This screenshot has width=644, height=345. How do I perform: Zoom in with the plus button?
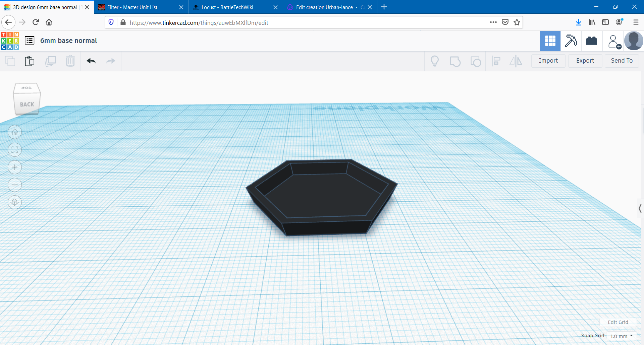(15, 167)
